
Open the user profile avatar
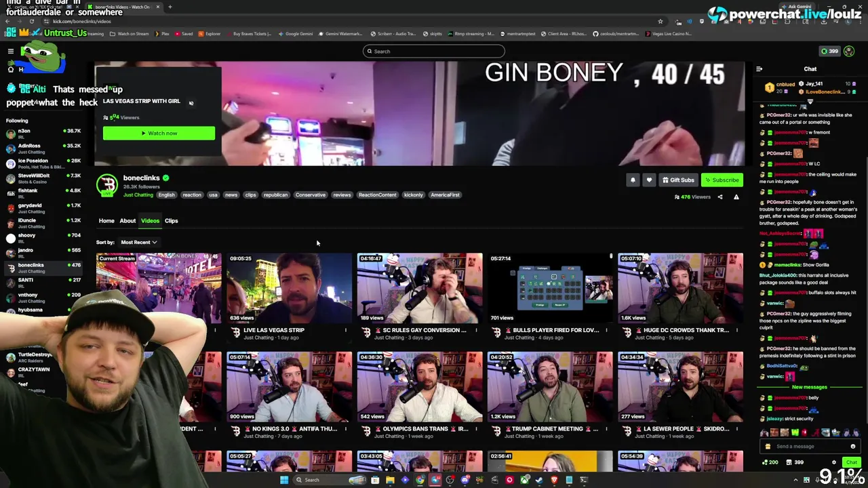point(849,51)
